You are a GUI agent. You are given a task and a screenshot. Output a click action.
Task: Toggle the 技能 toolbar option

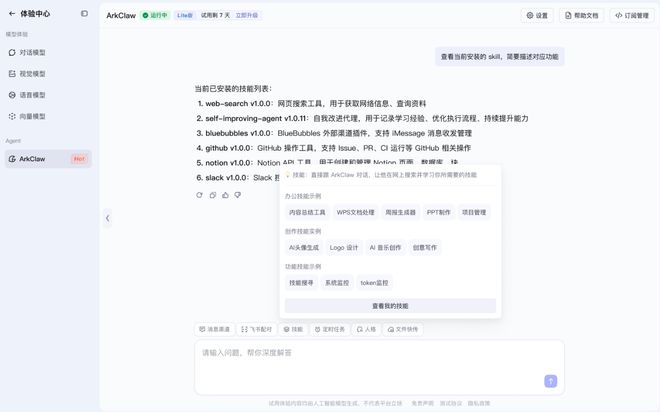[293, 329]
